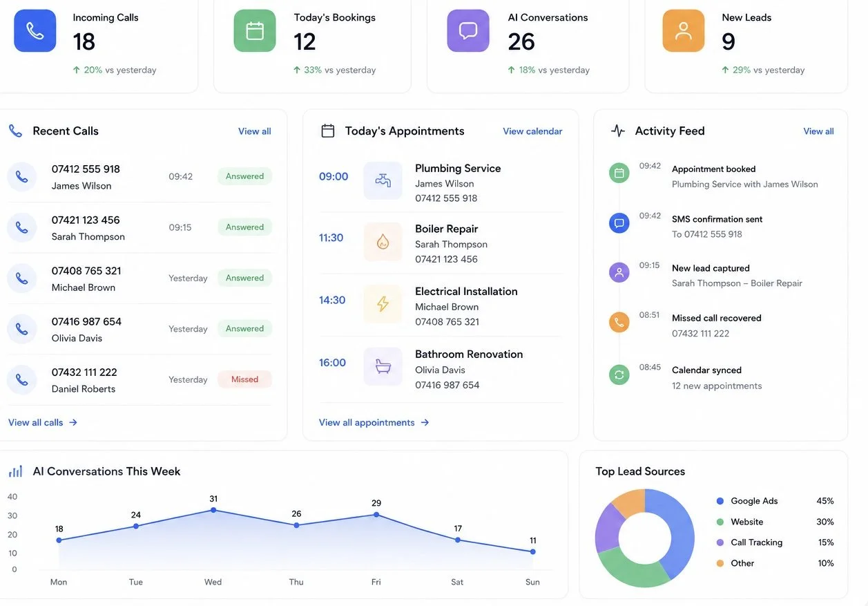Image resolution: width=868 pixels, height=606 pixels.
Task: Click the phone icon beside James Wilson's call
Action: [x=22, y=177]
